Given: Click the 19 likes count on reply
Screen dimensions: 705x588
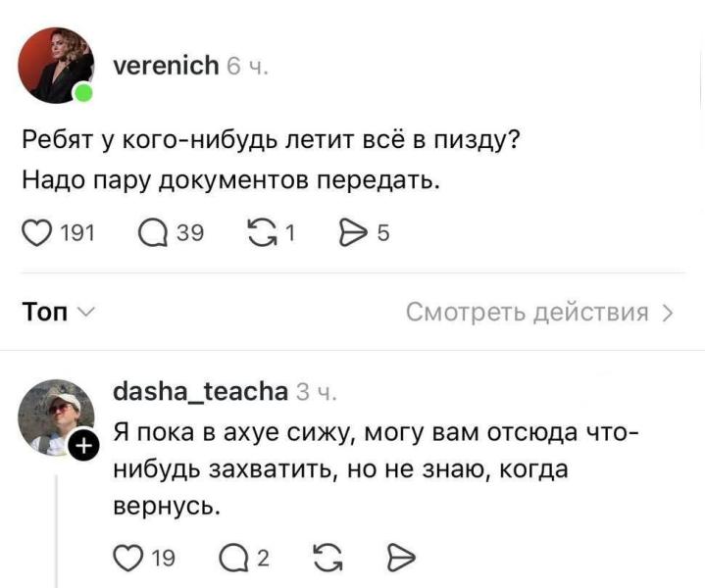Looking at the screenshot, I should [163, 560].
